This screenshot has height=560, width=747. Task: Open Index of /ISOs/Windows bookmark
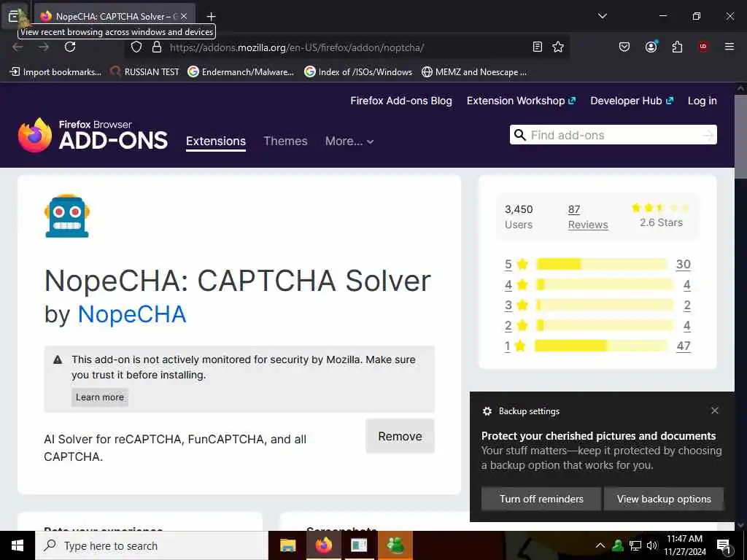tap(358, 72)
